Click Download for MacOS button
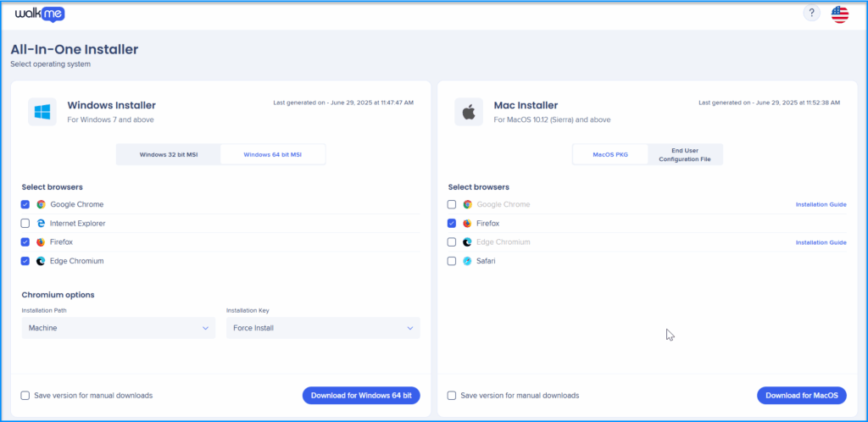 (x=802, y=396)
